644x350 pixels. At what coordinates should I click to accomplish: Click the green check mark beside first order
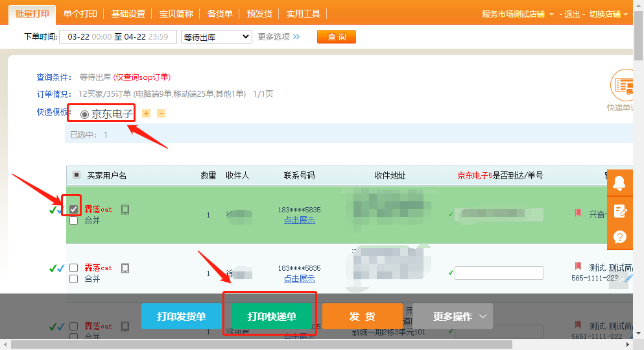[x=52, y=210]
